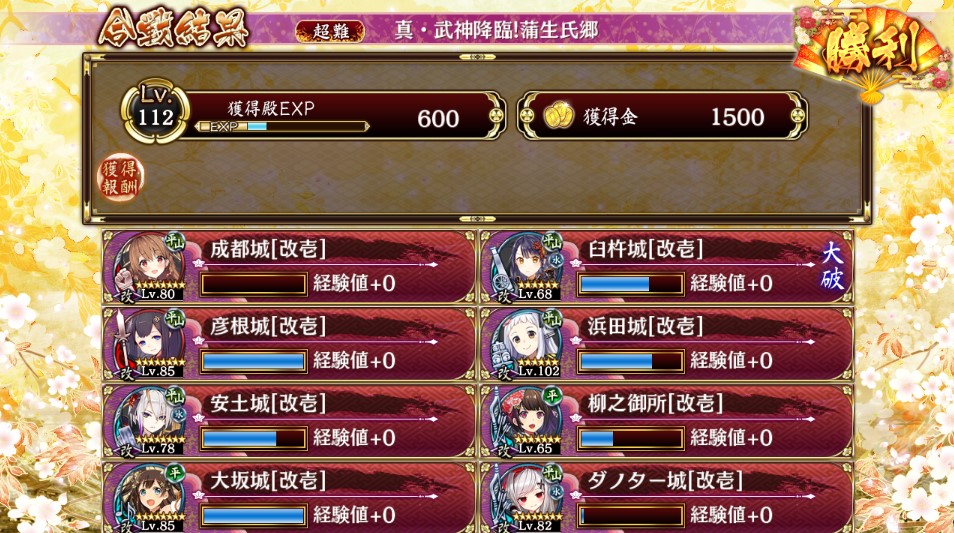Click the 成都城 experience bar

253,284
